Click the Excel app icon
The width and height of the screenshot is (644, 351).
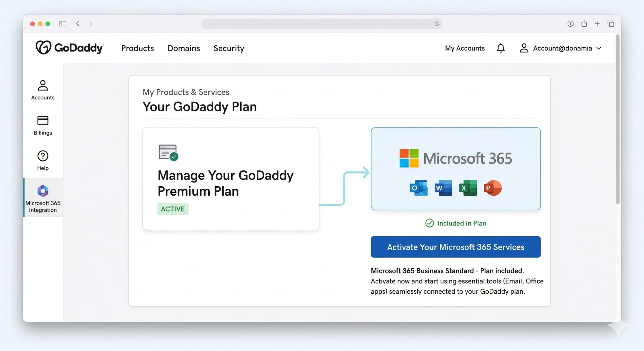[468, 188]
